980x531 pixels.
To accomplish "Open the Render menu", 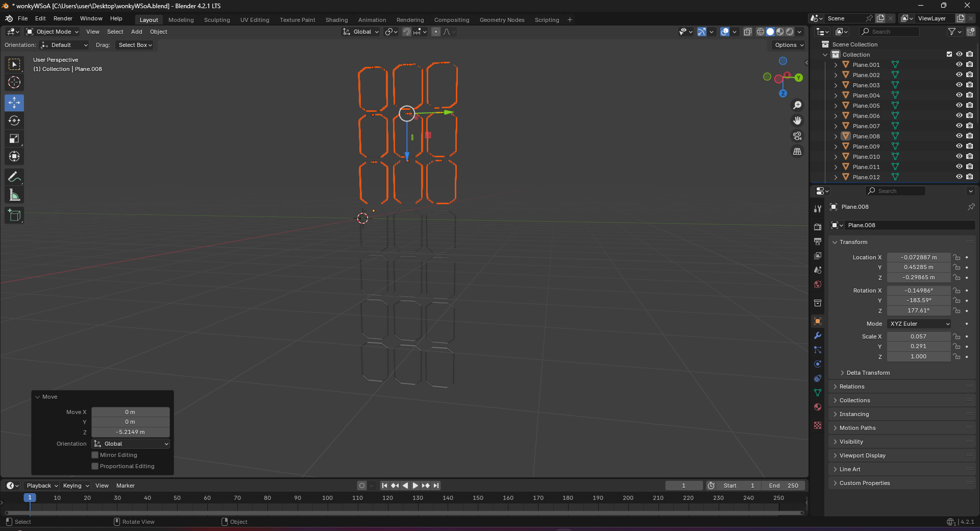I will coord(63,18).
